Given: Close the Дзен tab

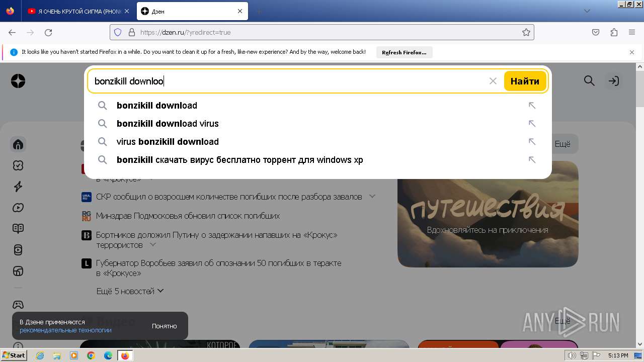Looking at the screenshot, I should coord(240,11).
